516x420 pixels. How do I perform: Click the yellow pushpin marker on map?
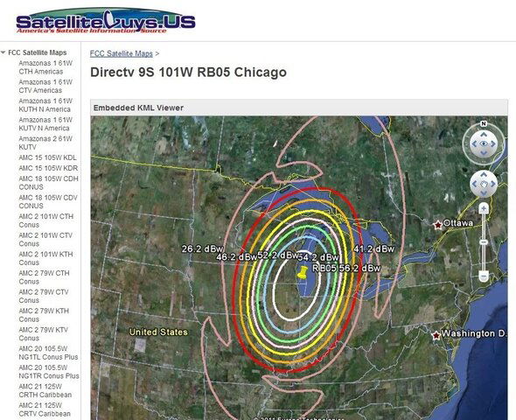tap(302, 273)
